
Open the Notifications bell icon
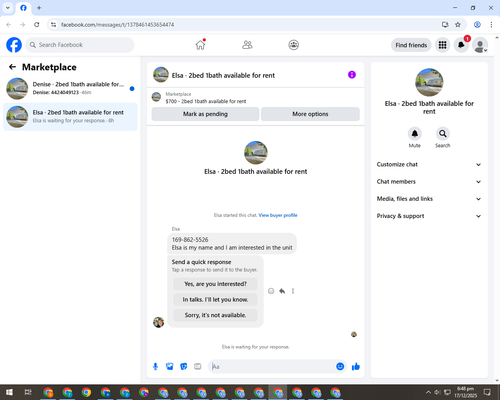(x=461, y=45)
